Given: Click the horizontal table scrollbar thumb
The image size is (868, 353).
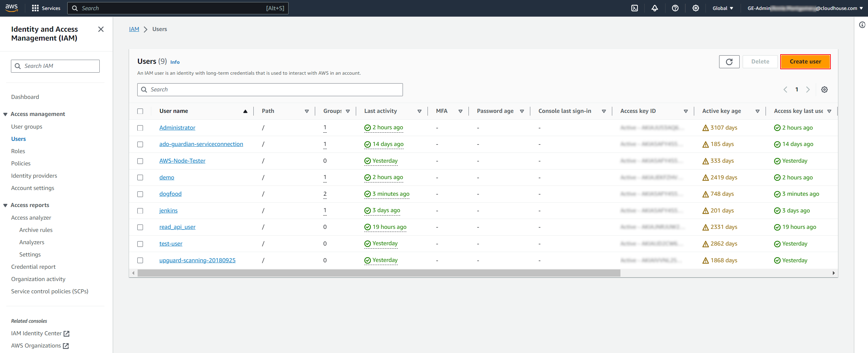Looking at the screenshot, I should [379, 273].
